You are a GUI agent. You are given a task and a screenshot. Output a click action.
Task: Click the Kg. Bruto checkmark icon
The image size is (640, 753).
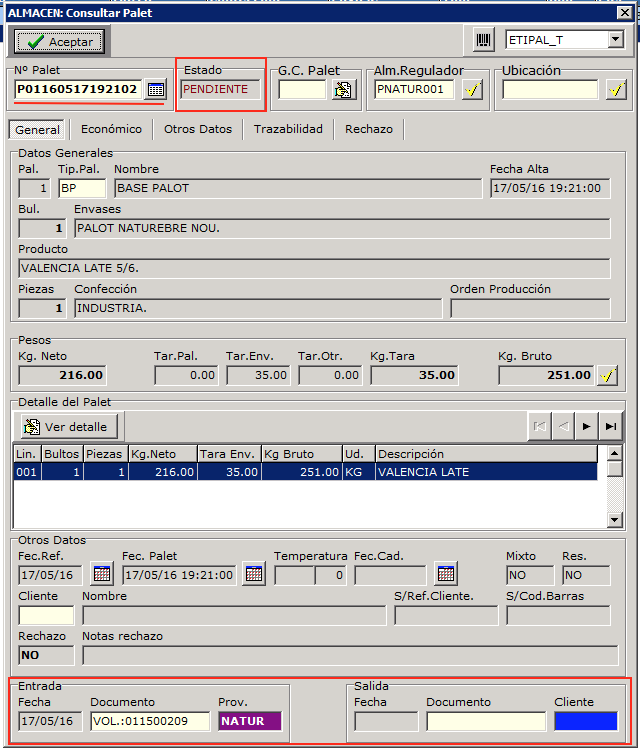[607, 376]
